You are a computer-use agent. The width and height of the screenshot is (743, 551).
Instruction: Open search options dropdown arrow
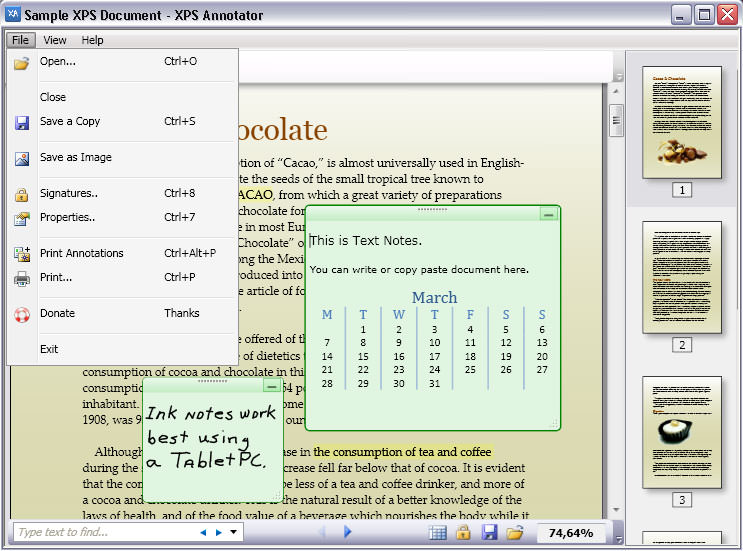click(234, 532)
